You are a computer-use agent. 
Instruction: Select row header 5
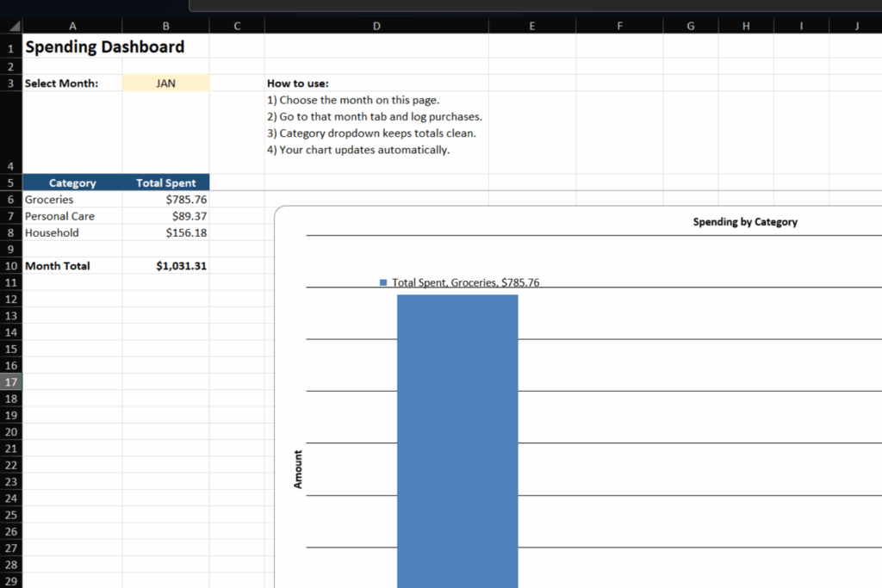tap(10, 183)
